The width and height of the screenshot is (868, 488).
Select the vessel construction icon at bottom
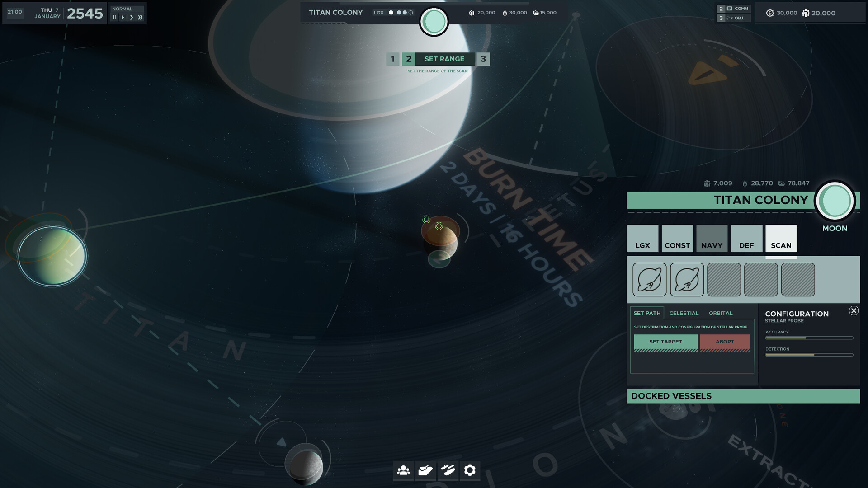[425, 470]
